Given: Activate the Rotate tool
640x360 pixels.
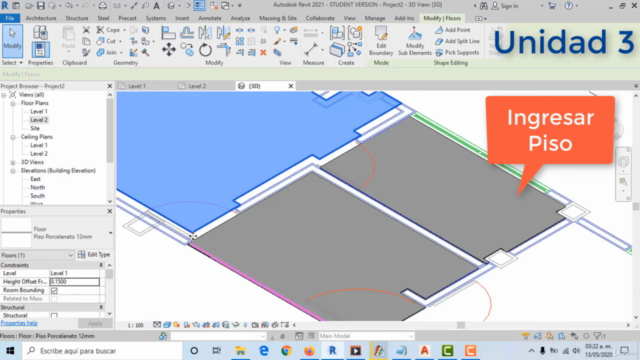Looking at the screenshot, I should (x=205, y=50).
